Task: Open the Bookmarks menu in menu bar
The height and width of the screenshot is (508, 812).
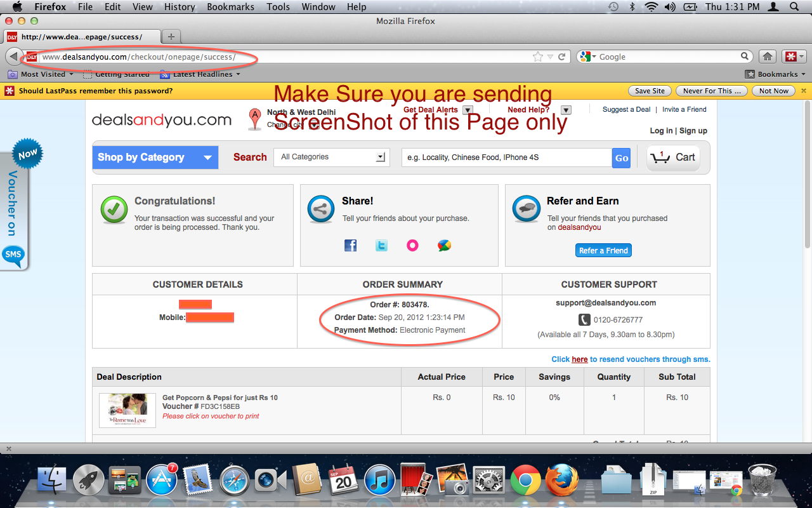Action: click(x=230, y=7)
